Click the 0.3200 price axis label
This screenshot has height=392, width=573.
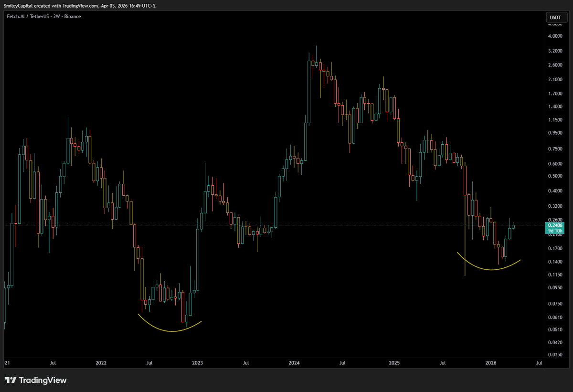[555, 206]
